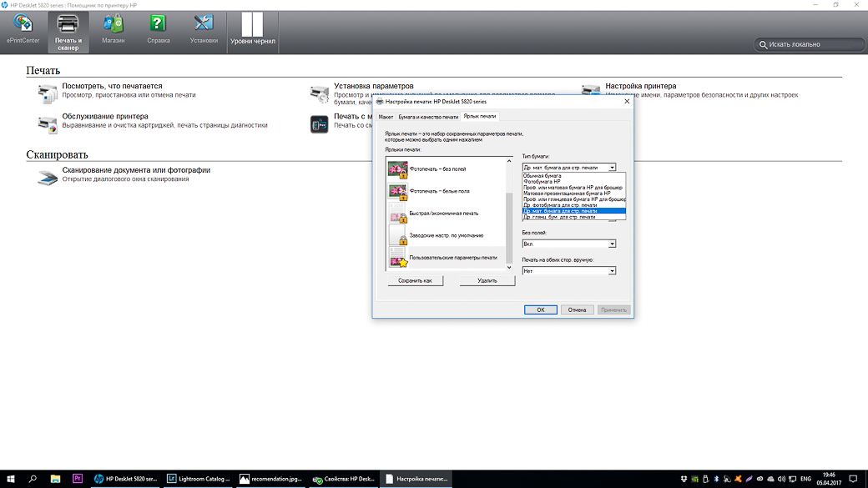868x488 pixels.
Task: Confirm print settings with OK
Action: coord(540,309)
